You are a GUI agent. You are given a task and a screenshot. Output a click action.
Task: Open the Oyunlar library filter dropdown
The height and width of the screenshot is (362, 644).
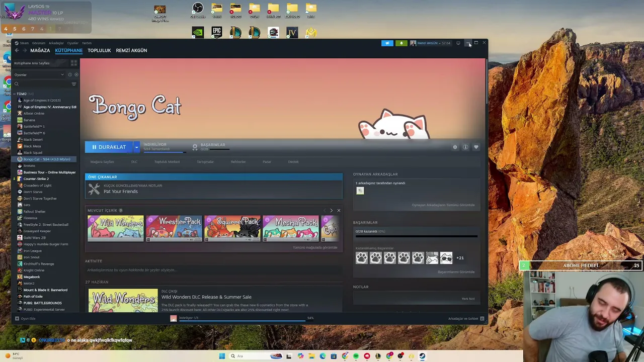click(39, 75)
